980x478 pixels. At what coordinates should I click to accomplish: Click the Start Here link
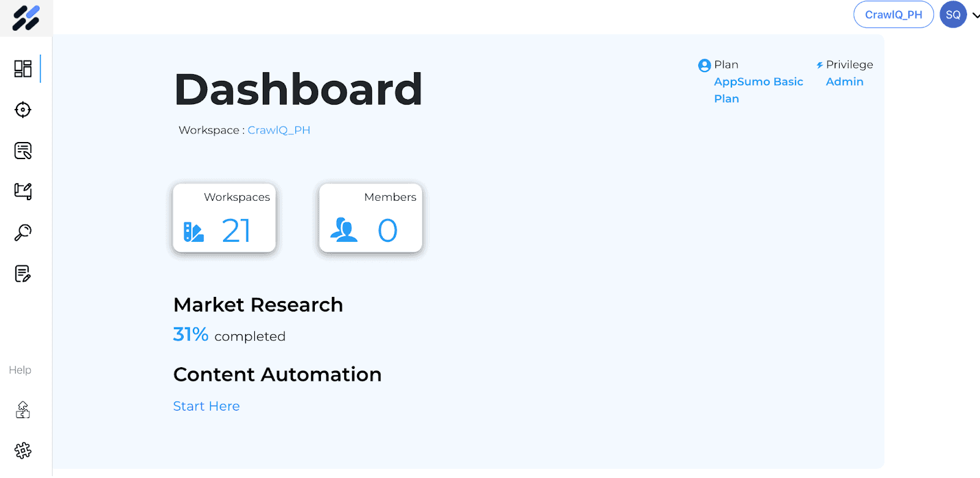(206, 406)
